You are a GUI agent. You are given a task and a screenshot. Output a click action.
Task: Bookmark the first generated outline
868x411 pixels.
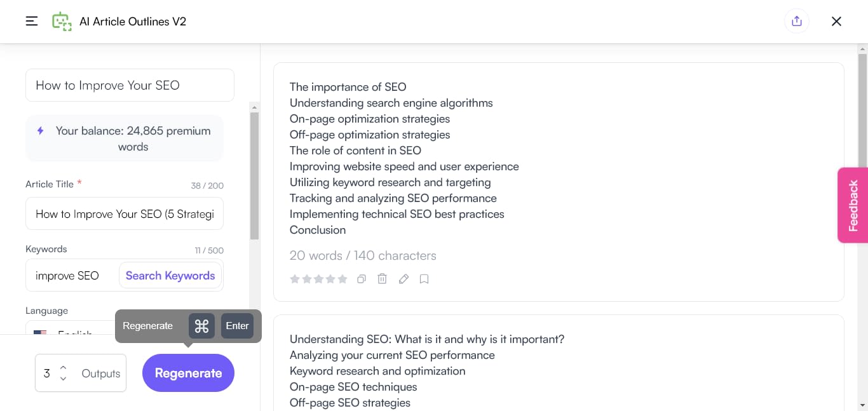point(424,279)
